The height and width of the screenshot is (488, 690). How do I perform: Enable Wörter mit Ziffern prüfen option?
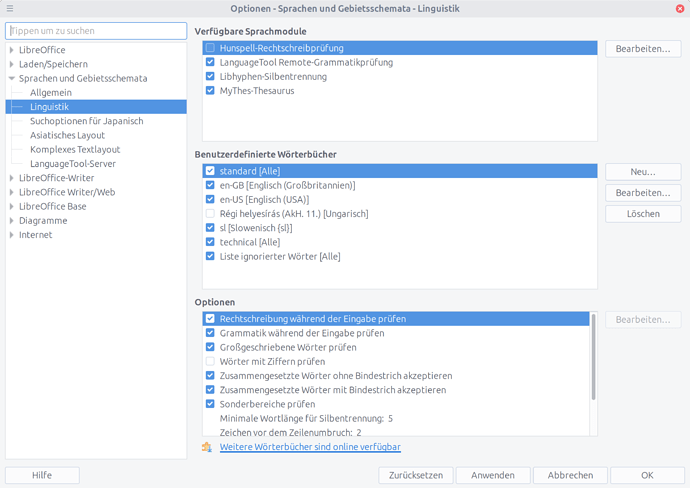(x=210, y=361)
